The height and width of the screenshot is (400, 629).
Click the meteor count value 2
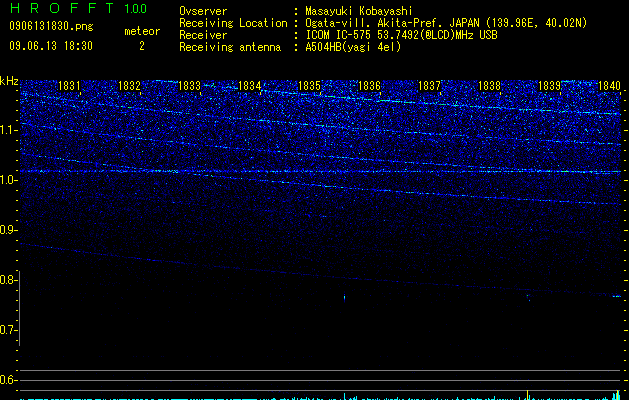coord(142,46)
